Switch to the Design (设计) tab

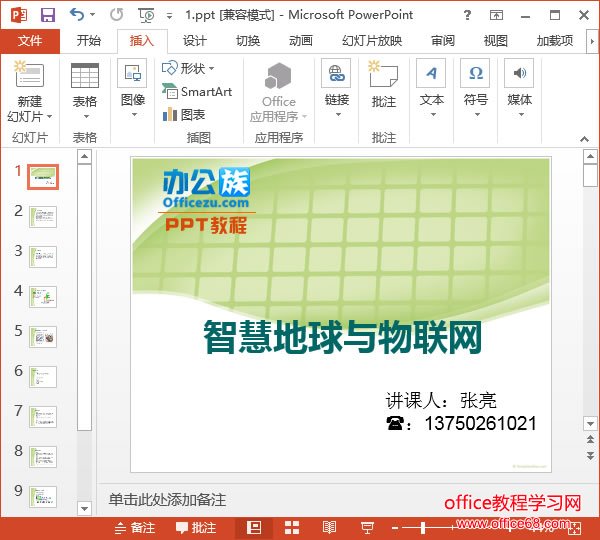[x=194, y=41]
